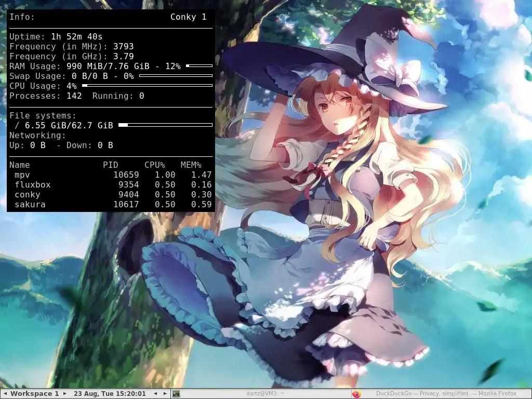Click the Frequency in GHz value 3.79
This screenshot has width=532, height=399.
click(x=124, y=56)
